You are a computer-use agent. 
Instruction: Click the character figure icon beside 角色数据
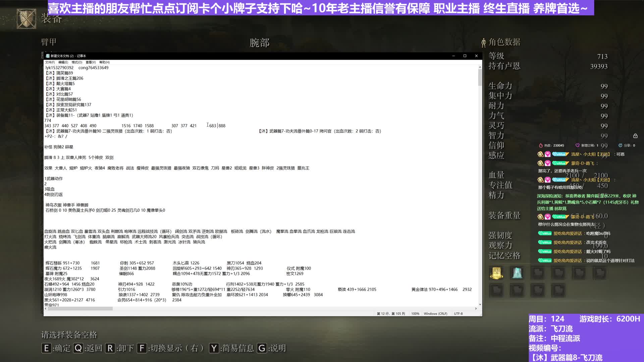click(x=483, y=42)
